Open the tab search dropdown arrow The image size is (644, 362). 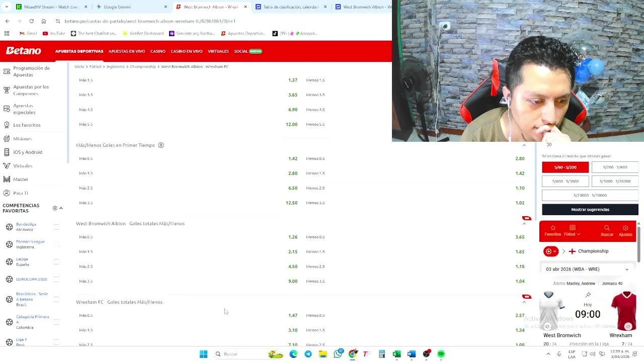(x=6, y=7)
